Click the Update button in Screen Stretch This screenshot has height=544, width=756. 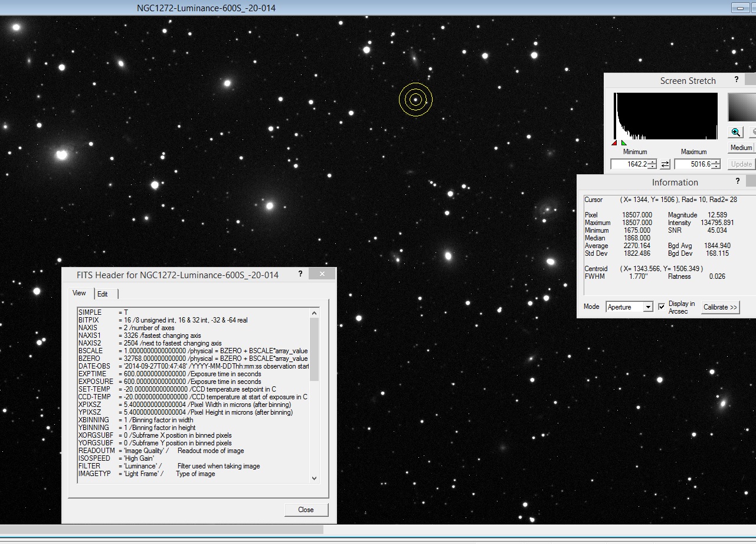pos(741,164)
